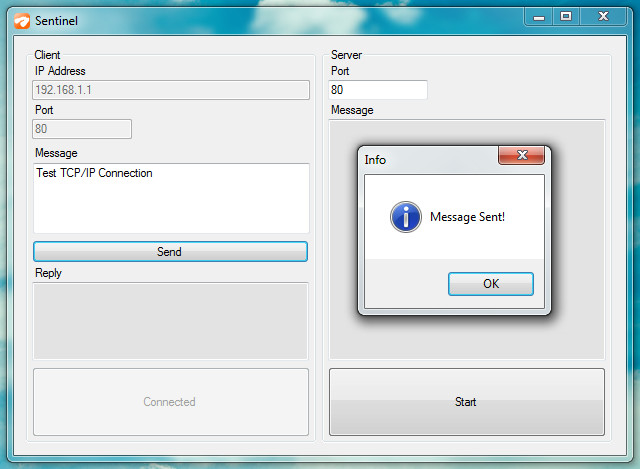
Task: Click the 'Message' label in Server group
Action: 352,110
